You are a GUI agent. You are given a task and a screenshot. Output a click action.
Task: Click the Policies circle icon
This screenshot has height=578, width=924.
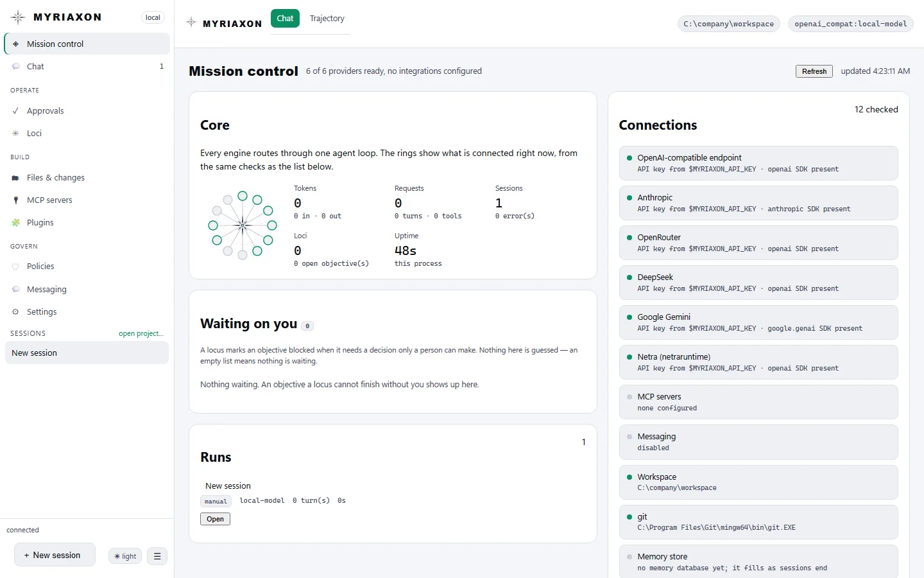(16, 266)
